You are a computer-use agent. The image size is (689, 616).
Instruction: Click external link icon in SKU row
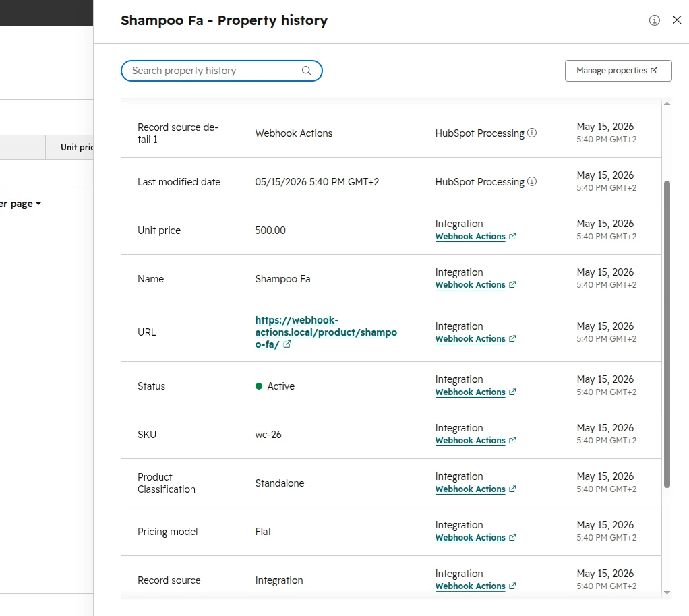pyautogui.click(x=512, y=440)
